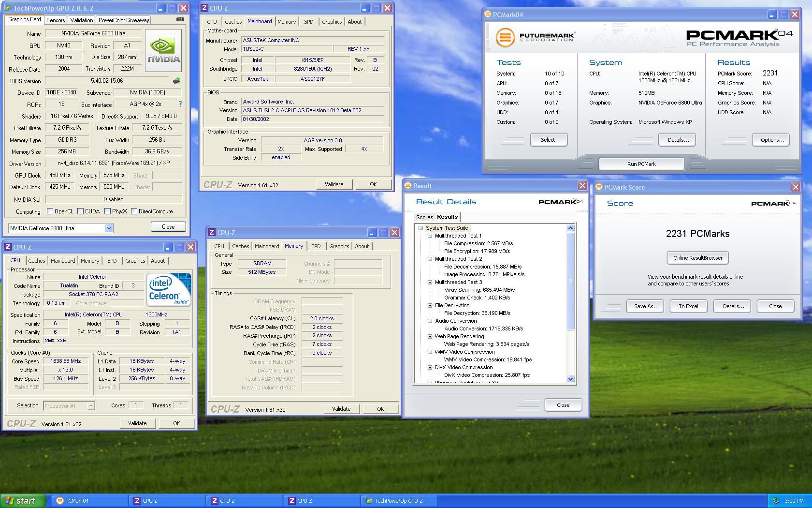Viewport: 812px width, 508px height.
Task: Click the 3:00 PM taskbar clock
Action: point(794,501)
